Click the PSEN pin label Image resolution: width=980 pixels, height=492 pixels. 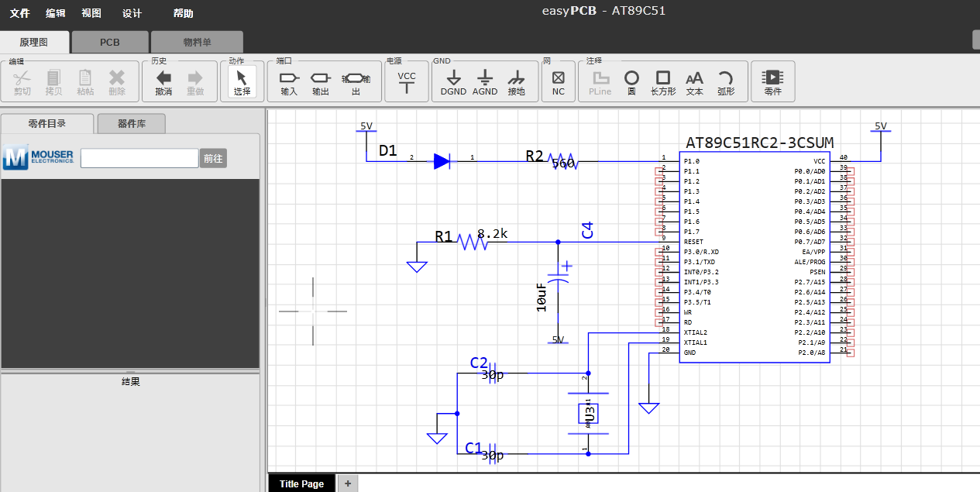pyautogui.click(x=817, y=272)
